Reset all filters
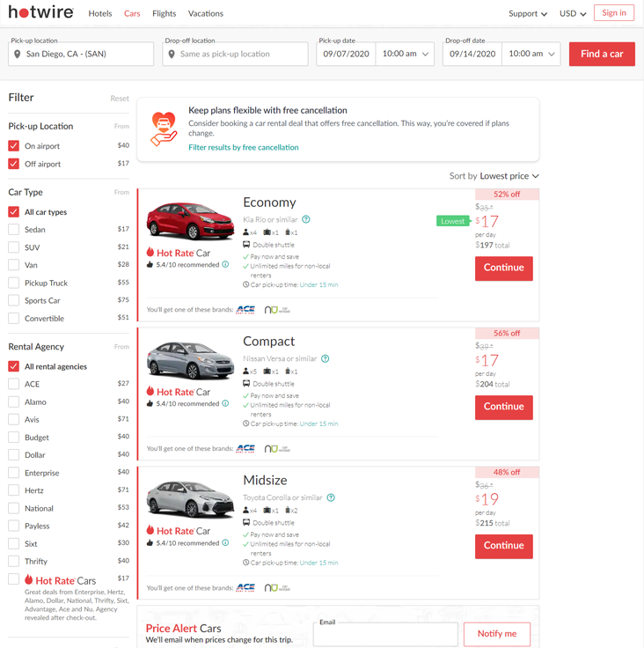 120,99
